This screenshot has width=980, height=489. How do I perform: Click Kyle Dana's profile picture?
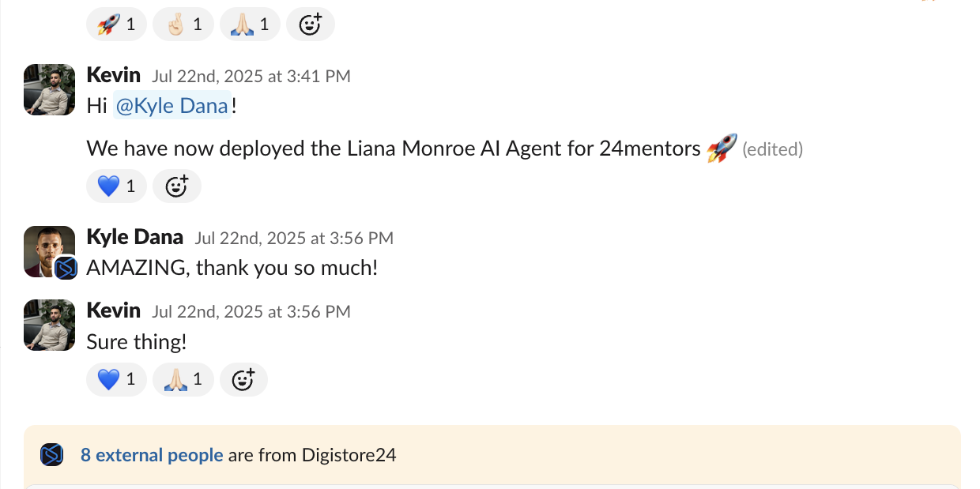point(48,251)
